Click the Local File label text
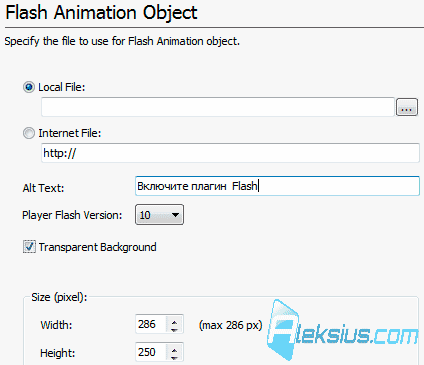Viewport: 424px width, 365px height. (62, 87)
